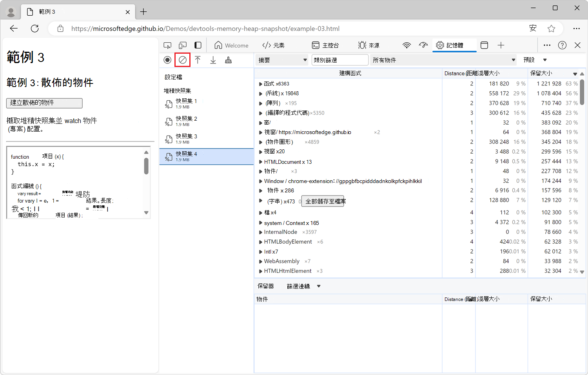Open the 篩選邊緣 dropdown
Screen dimensions: 588x375
tap(304, 286)
